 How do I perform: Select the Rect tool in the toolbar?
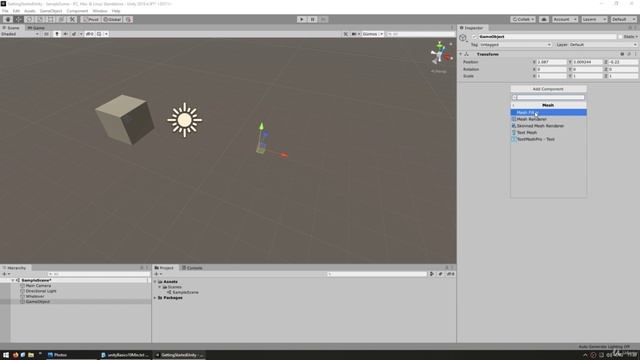click(x=51, y=19)
